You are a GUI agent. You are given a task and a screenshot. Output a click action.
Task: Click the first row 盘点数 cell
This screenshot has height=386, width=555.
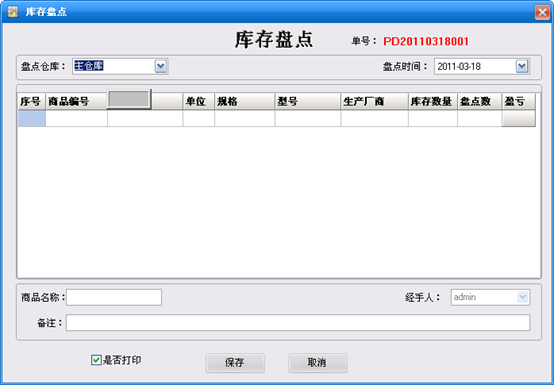tap(479, 119)
